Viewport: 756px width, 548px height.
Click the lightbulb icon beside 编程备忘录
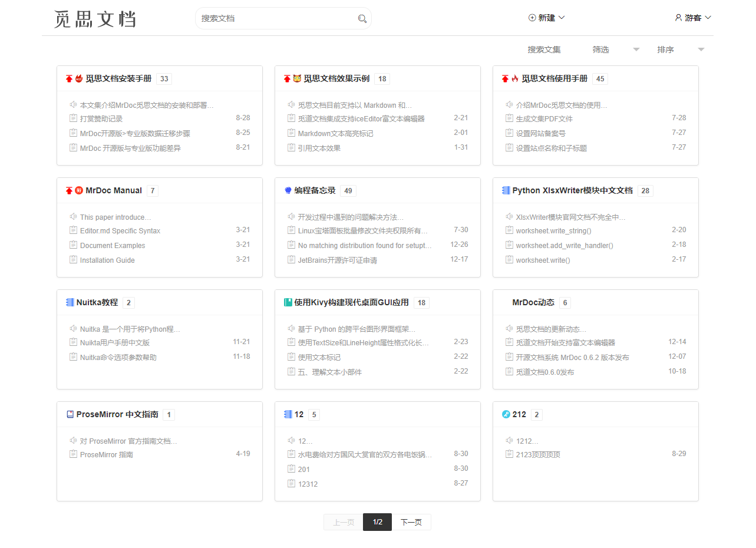[x=288, y=190]
